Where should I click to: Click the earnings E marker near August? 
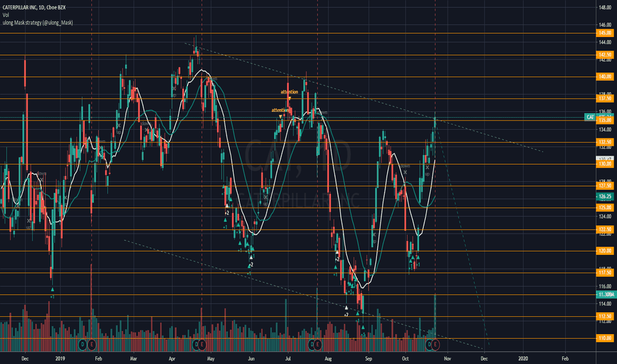click(318, 345)
